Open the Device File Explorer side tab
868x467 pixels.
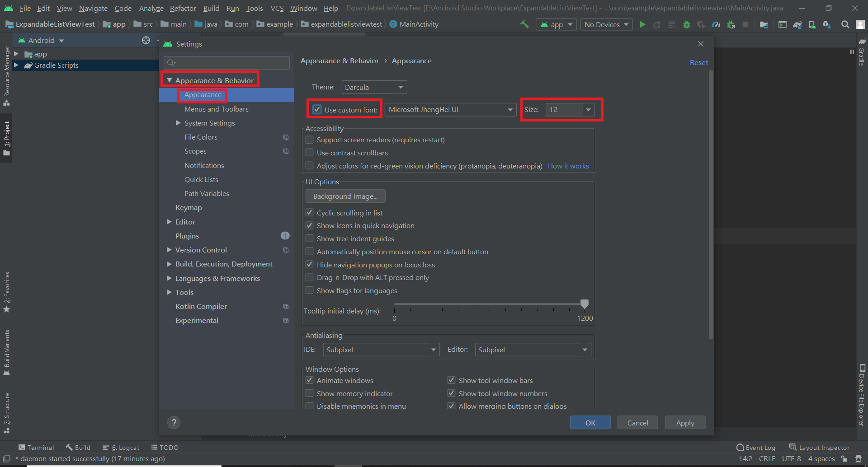pyautogui.click(x=862, y=395)
